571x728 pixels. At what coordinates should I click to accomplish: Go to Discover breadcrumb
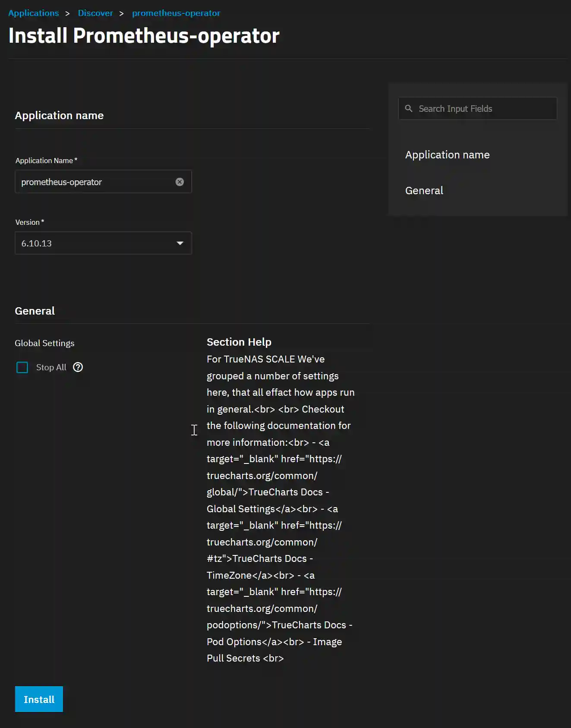(x=95, y=13)
